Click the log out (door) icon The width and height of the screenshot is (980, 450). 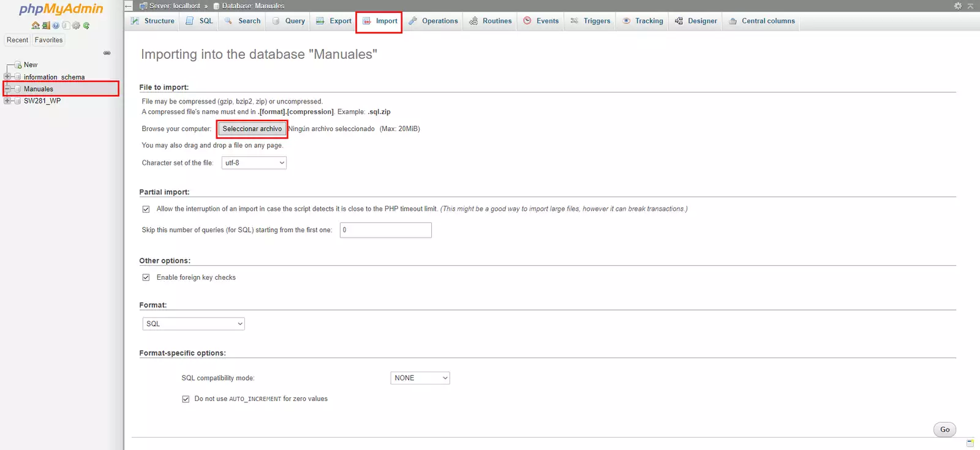click(46, 26)
